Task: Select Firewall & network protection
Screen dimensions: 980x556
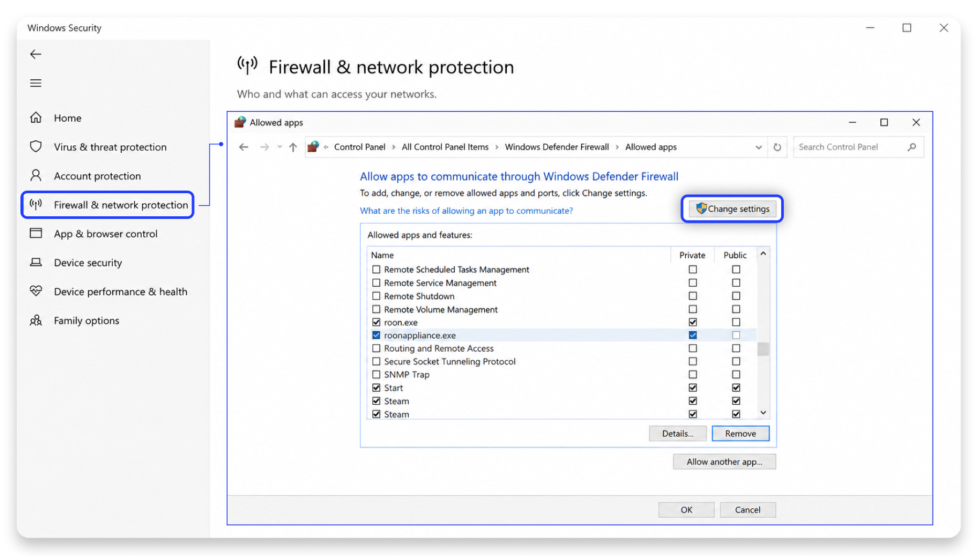Action: 108,205
